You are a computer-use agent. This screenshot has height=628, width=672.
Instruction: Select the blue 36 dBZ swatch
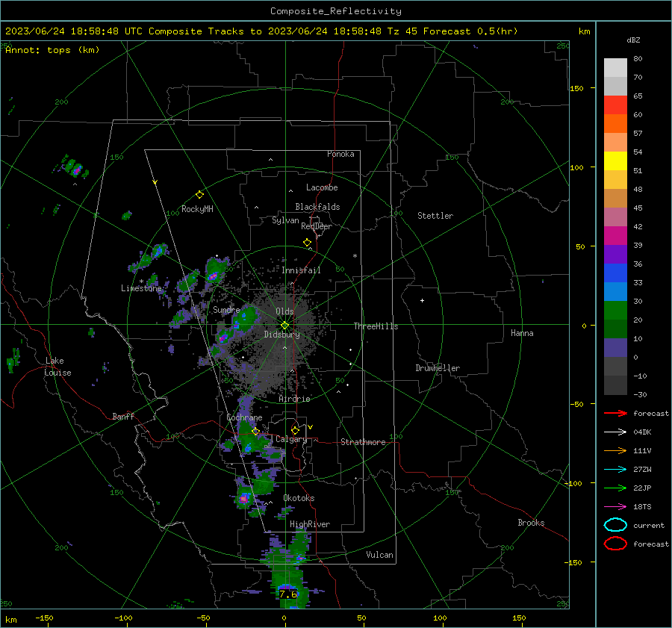615,273
